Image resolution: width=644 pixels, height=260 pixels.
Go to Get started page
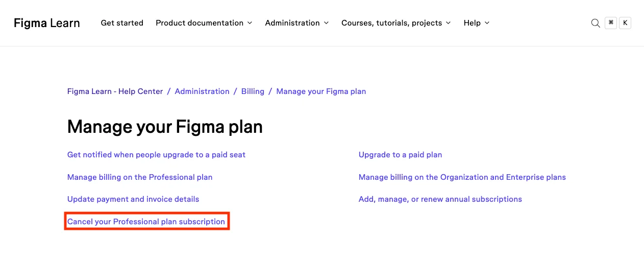pyautogui.click(x=122, y=23)
